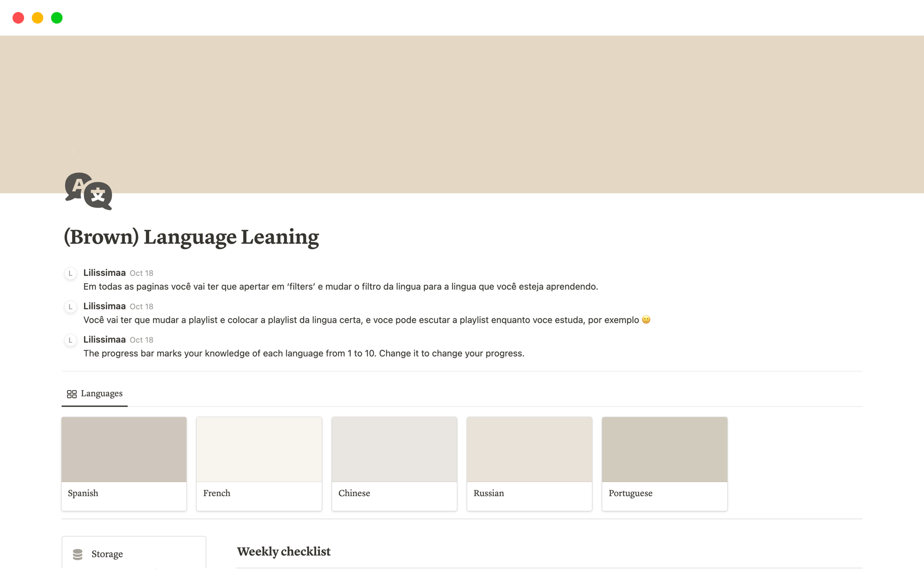Open the French language card
This screenshot has width=924, height=578.
pyautogui.click(x=259, y=463)
